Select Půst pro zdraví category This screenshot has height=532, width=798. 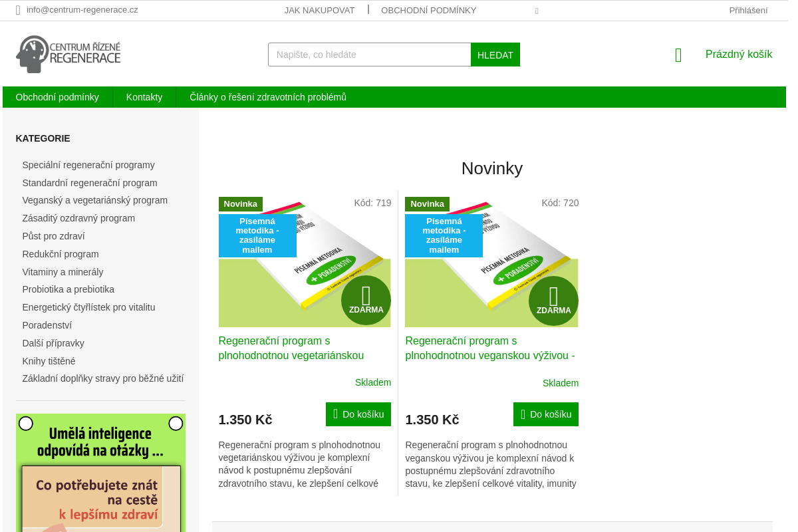[53, 236]
